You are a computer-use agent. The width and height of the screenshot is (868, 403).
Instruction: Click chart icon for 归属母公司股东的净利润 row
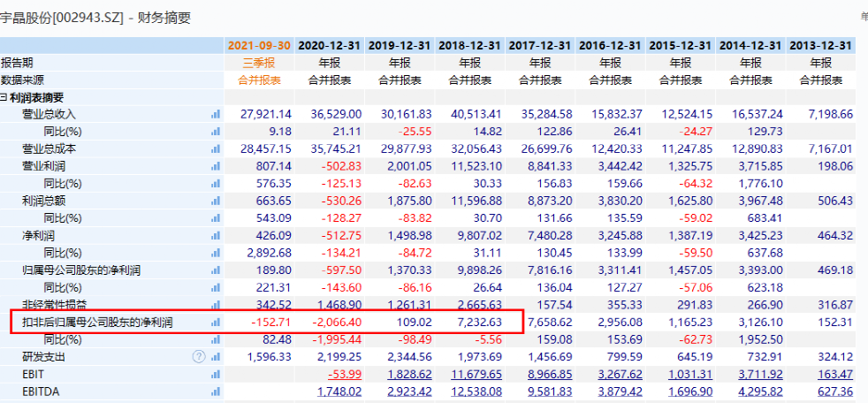215,270
